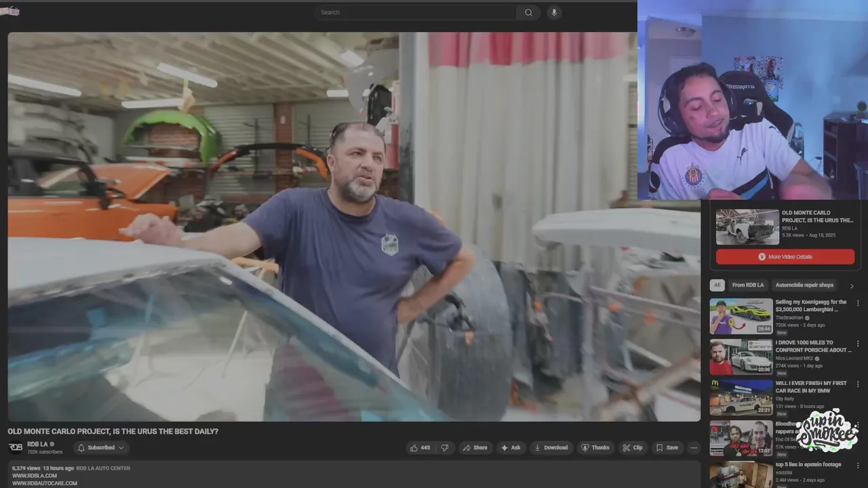Open I DROVE 1000 MILES video thumbnail
Viewport: 868px width, 488px height.
pos(741,357)
